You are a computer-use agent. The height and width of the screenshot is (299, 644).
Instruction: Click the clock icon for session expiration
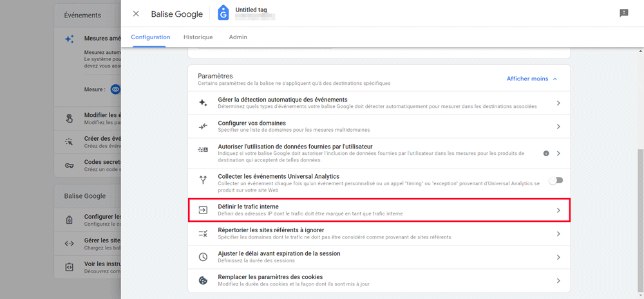(203, 257)
